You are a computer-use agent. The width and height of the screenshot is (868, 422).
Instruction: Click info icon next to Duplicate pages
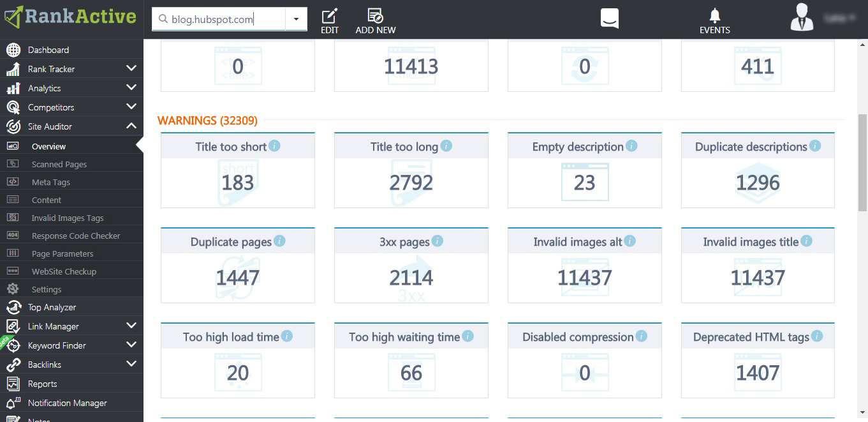(x=279, y=241)
